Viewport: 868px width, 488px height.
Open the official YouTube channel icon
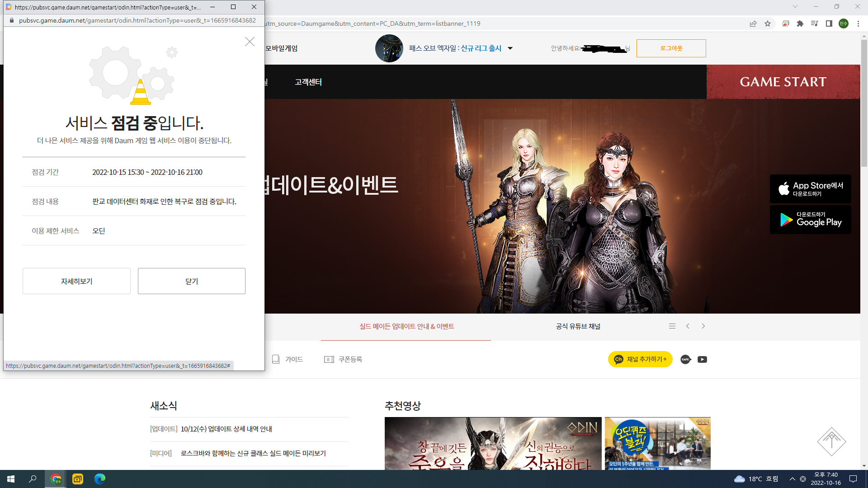[702, 359]
